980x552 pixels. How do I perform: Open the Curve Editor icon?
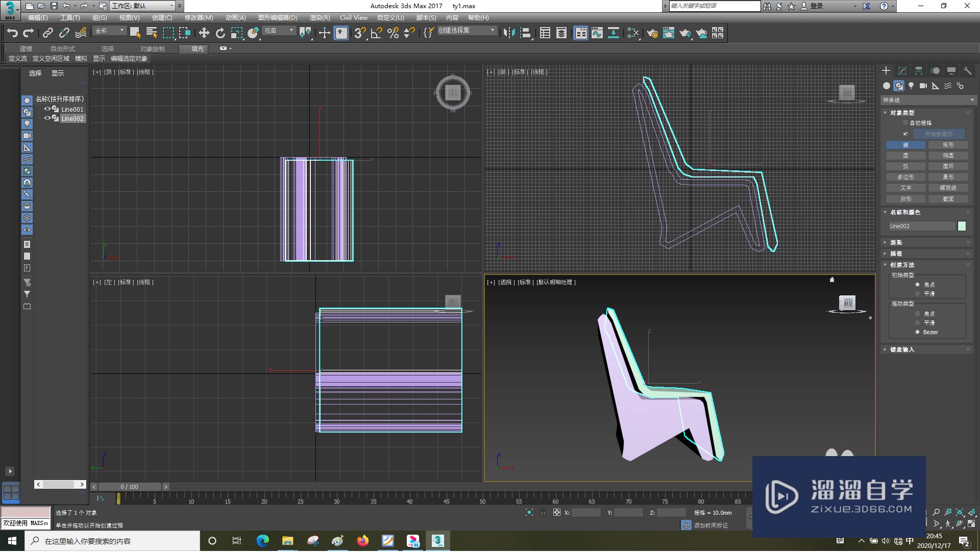tap(597, 33)
